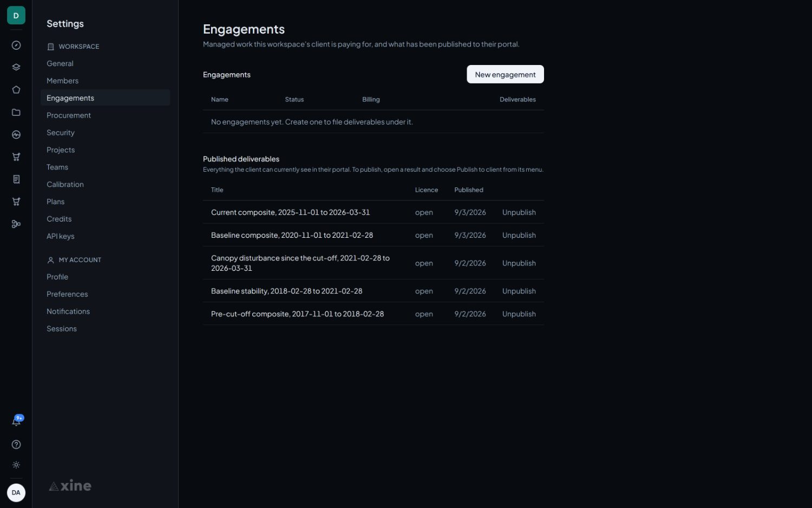
Task: Toggle the sun theme icon
Action: [16, 465]
